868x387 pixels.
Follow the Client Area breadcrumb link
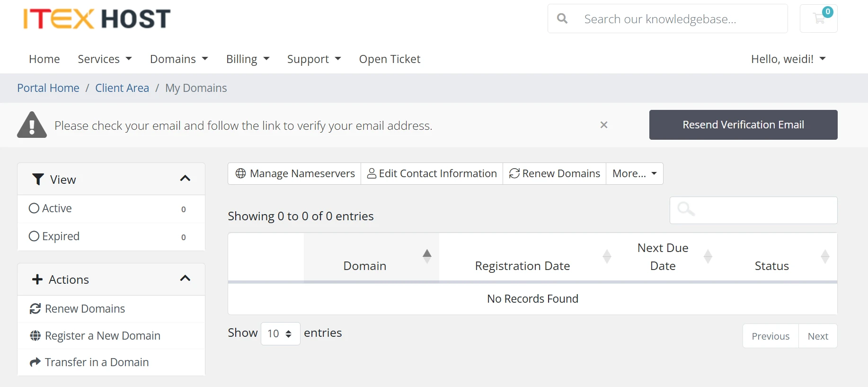point(122,88)
